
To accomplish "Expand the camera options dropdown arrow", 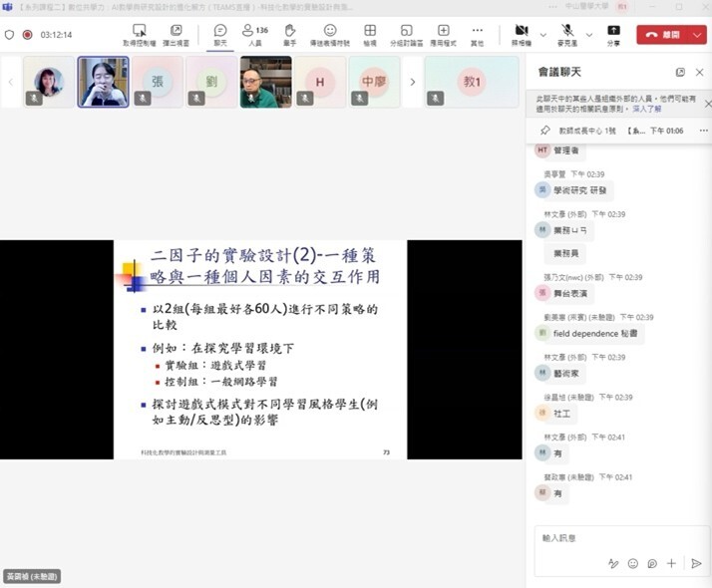I will (x=543, y=34).
